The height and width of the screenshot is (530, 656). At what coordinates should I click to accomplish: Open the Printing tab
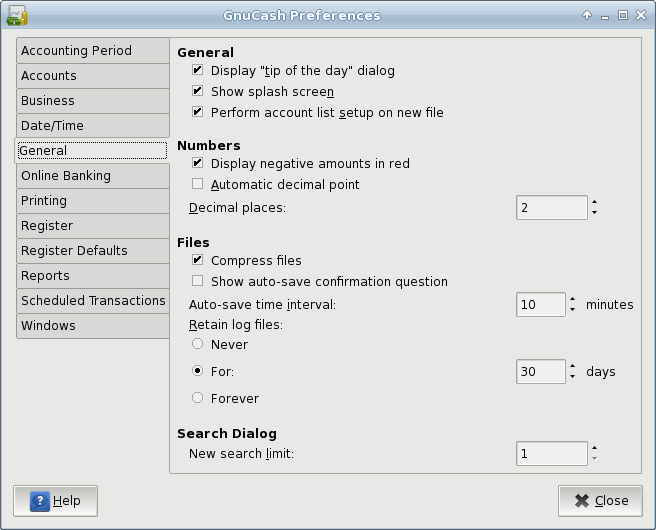pos(93,201)
